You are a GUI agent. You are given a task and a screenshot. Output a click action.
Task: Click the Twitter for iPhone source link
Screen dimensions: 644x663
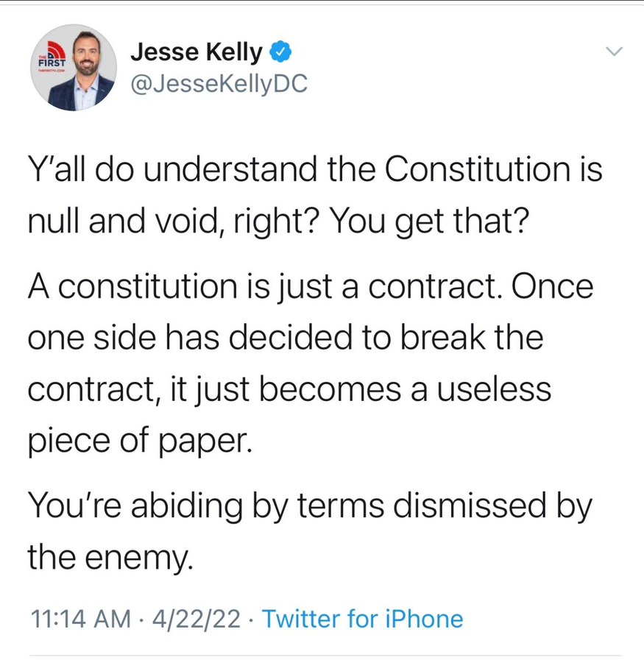click(x=363, y=619)
